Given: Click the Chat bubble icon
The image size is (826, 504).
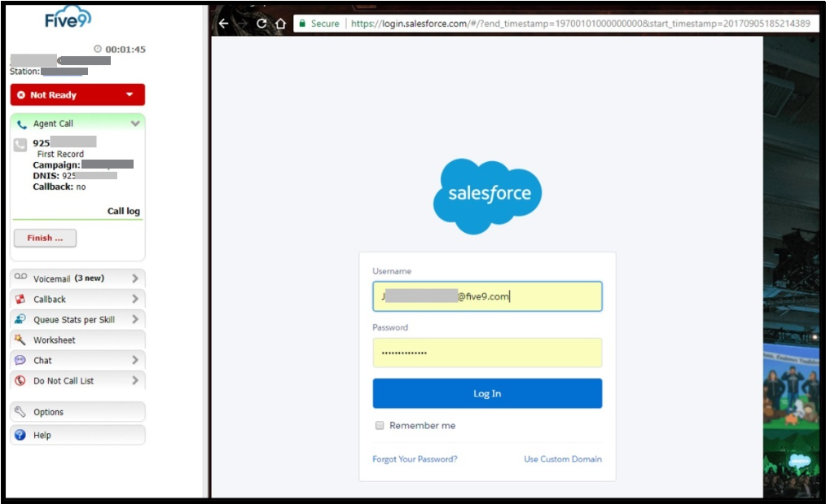Looking at the screenshot, I should (20, 360).
